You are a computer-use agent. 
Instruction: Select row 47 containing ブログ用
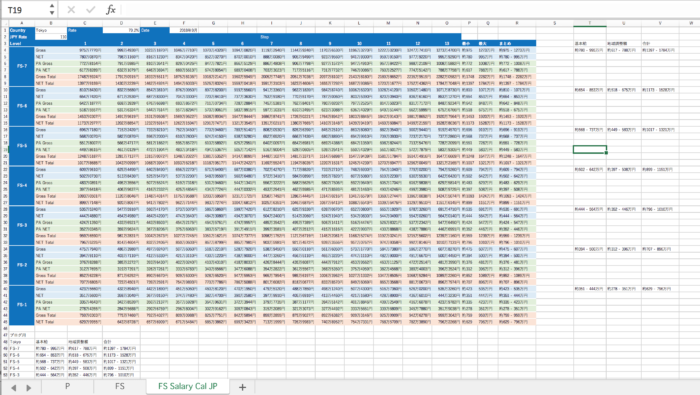5,335
